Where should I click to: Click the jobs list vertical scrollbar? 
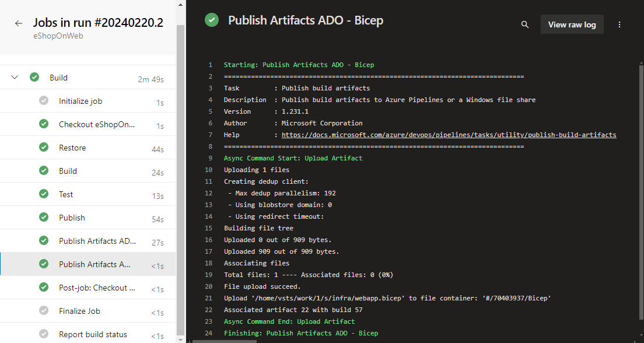180,175
